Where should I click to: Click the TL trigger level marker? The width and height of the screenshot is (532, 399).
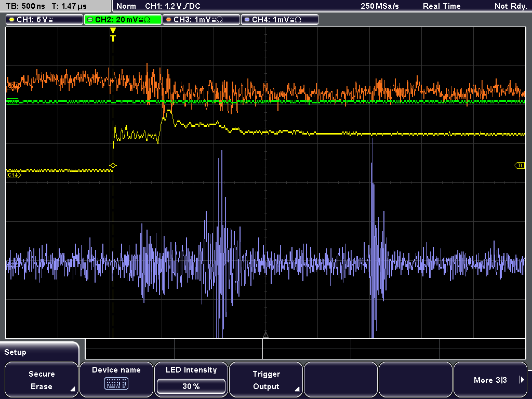(x=520, y=166)
